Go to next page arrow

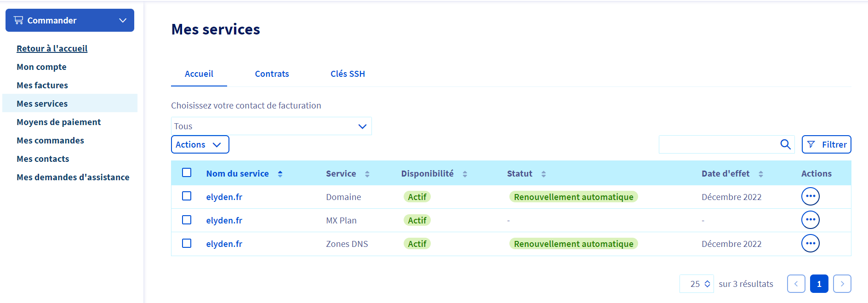point(842,284)
